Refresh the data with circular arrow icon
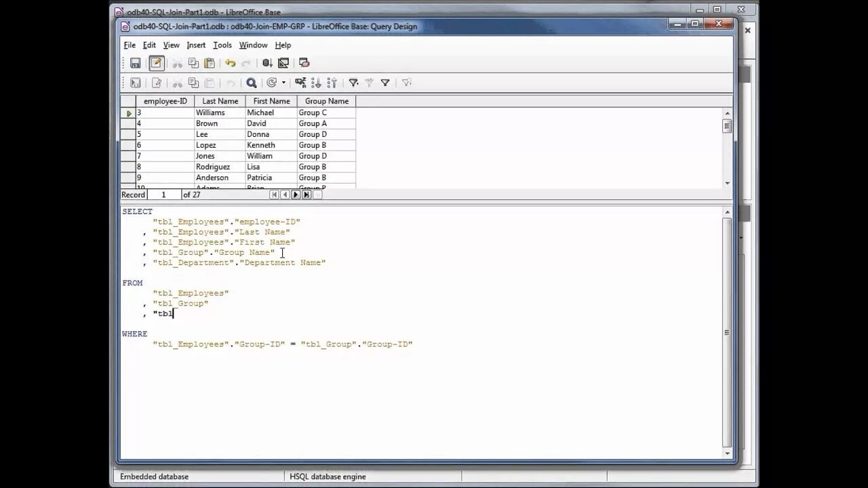This screenshot has height=488, width=868. [272, 83]
